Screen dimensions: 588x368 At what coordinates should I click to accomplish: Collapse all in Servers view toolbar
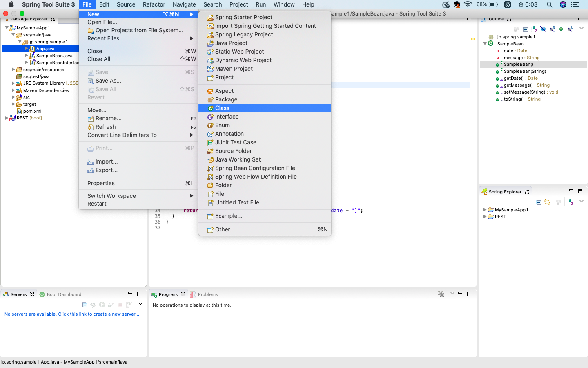pyautogui.click(x=84, y=305)
